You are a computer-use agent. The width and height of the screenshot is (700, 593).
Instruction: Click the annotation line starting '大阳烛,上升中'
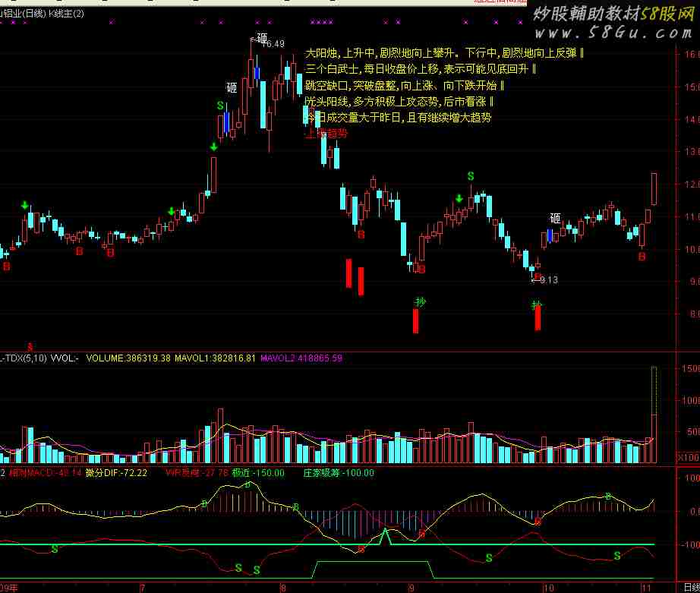pos(444,53)
